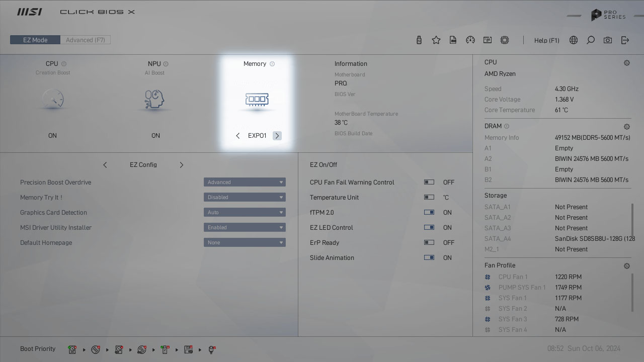Open the favorites star icon
This screenshot has height=362, width=644.
coord(436,40)
